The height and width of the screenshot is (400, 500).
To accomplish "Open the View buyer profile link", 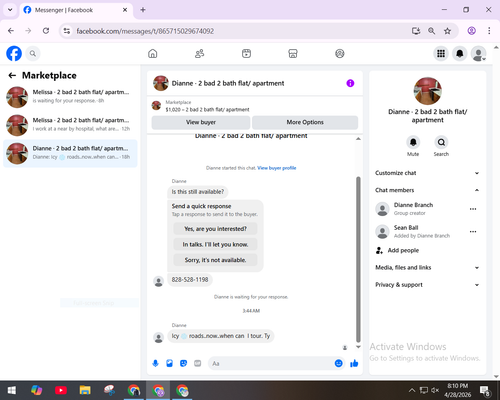I will pyautogui.click(x=277, y=168).
